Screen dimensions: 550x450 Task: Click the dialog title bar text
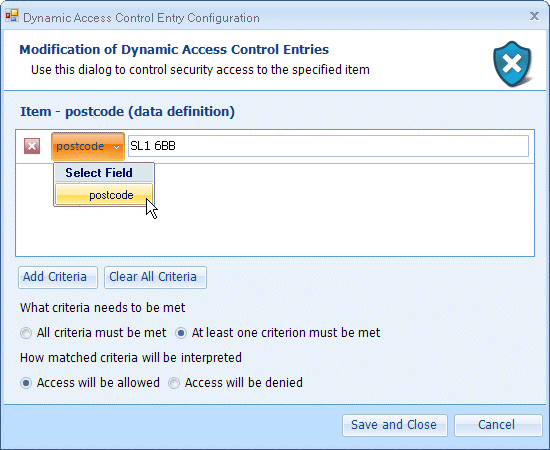(x=141, y=18)
